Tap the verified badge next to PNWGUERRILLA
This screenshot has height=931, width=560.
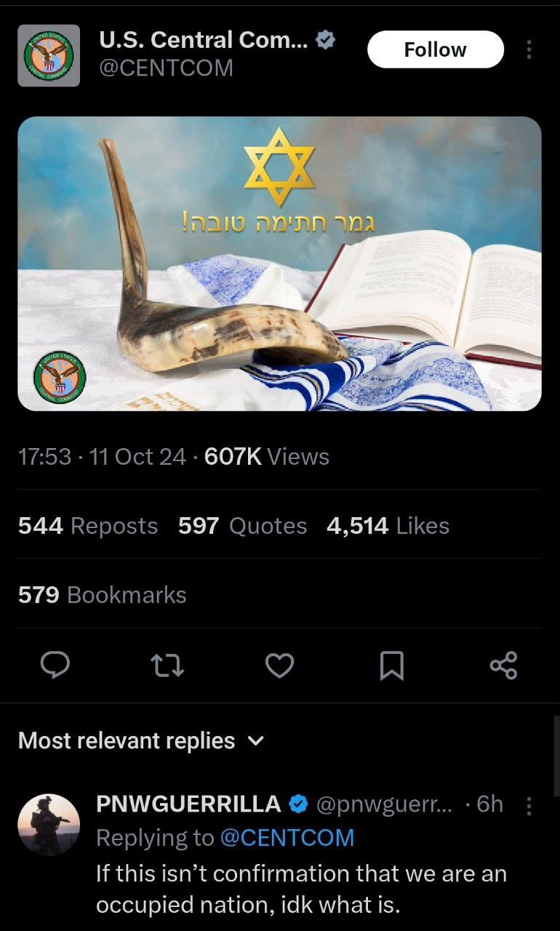[298, 804]
